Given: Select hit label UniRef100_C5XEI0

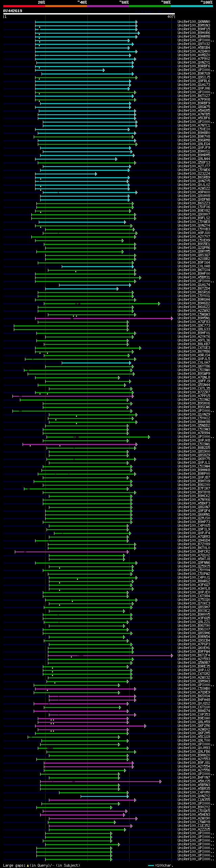Looking at the screenshot, I should [x=194, y=129].
